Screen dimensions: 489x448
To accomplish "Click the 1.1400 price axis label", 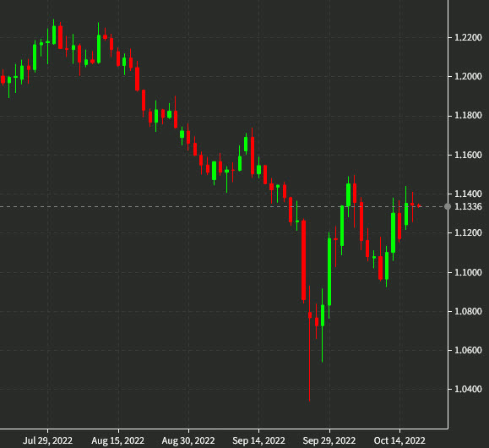I will pyautogui.click(x=468, y=194).
